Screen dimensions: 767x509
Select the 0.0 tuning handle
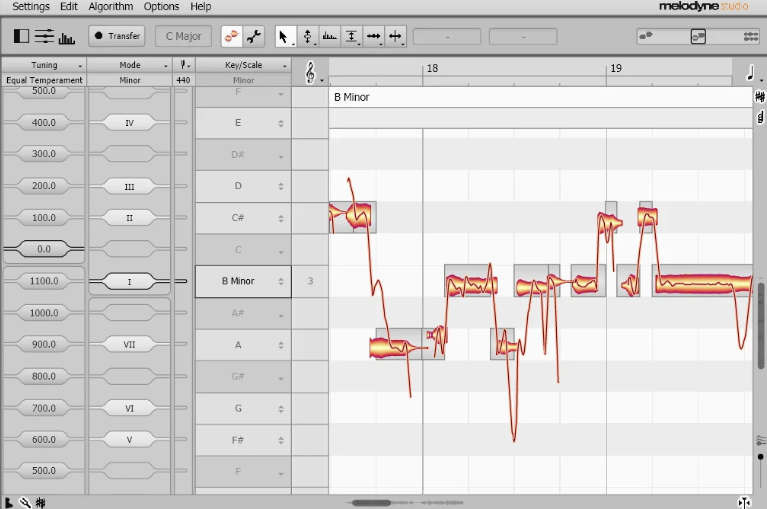point(44,249)
